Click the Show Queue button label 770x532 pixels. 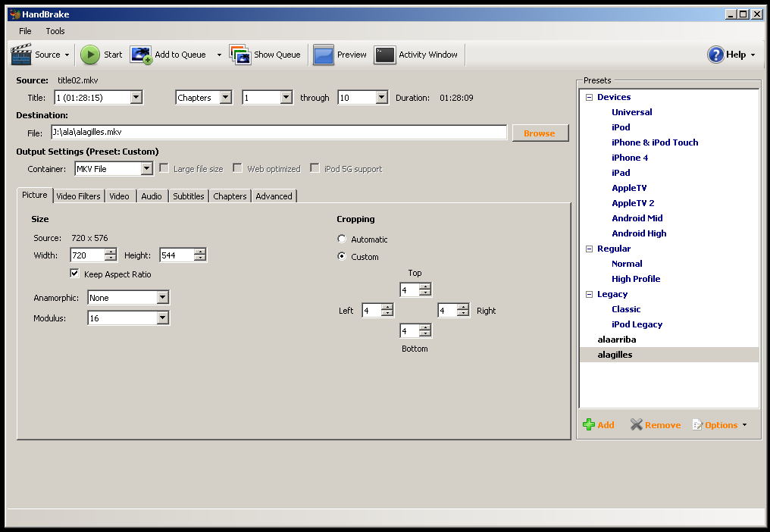click(x=277, y=55)
